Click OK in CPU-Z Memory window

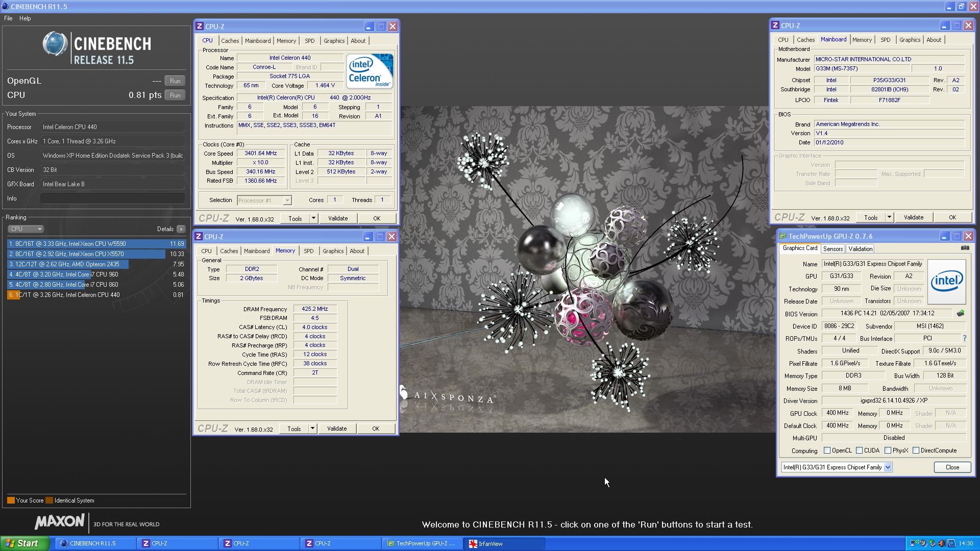(376, 429)
